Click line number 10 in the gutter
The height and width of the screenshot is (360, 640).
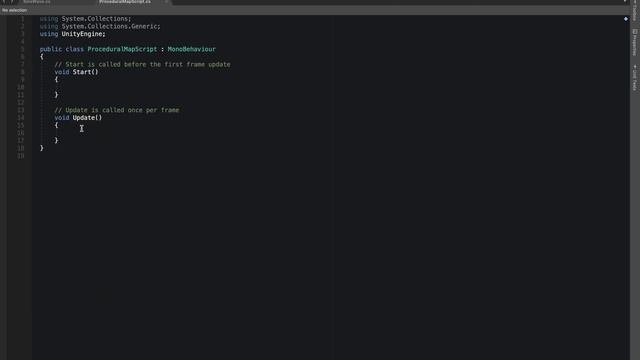(21, 87)
